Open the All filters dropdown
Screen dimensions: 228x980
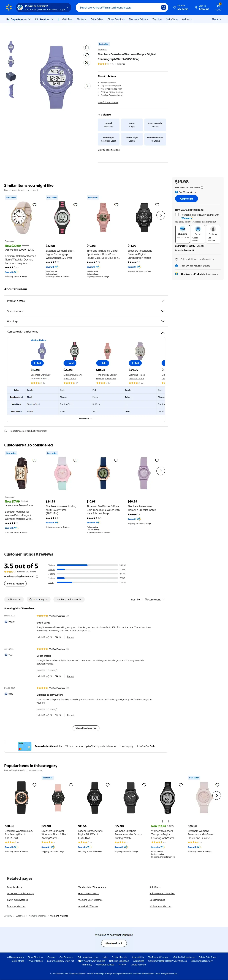14,600
